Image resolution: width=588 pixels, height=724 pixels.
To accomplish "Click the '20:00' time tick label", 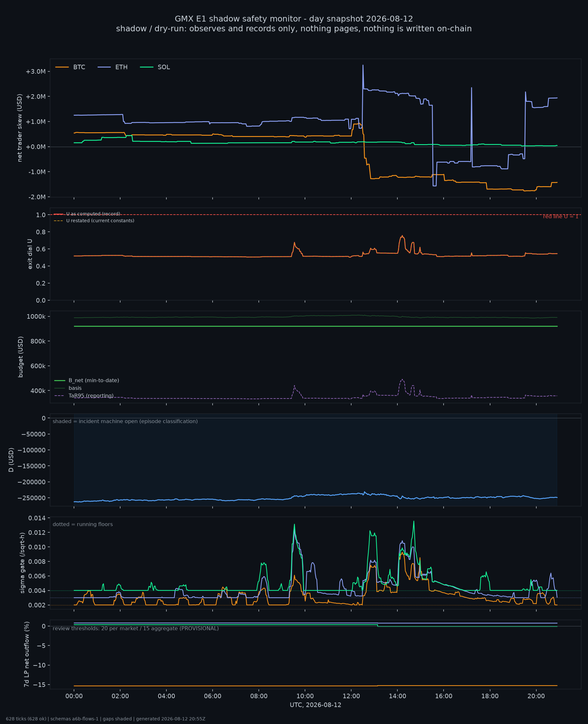I will [536, 696].
